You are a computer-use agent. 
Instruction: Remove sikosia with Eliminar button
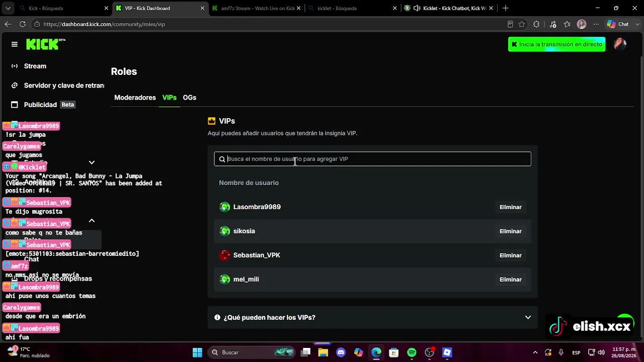click(510, 231)
